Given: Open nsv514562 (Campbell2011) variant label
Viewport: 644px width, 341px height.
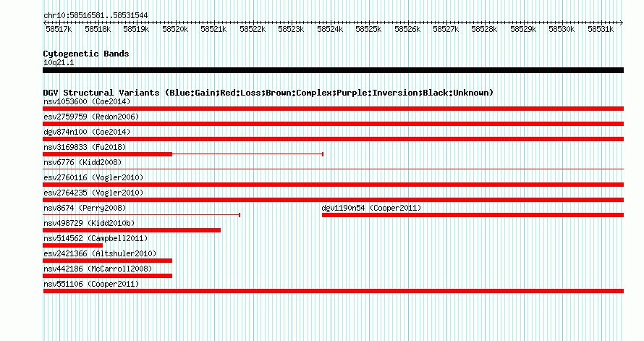Looking at the screenshot, I should click(96, 238).
